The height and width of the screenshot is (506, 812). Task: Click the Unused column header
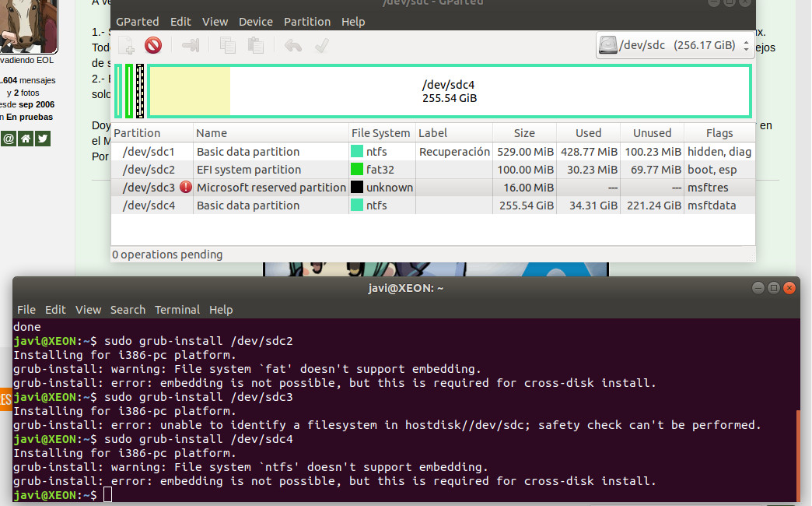pyautogui.click(x=652, y=133)
